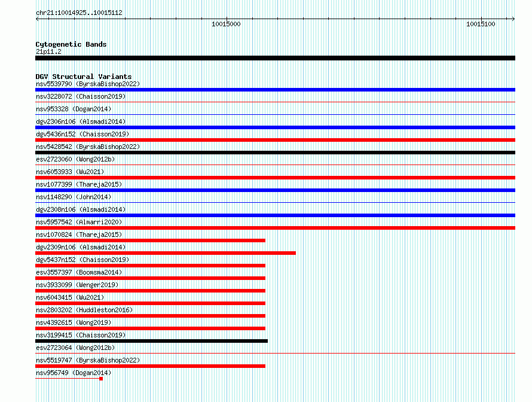Screen dimensions: 532x402
Task: Click the red bar under esv3557397
Action: (x=150, y=278)
